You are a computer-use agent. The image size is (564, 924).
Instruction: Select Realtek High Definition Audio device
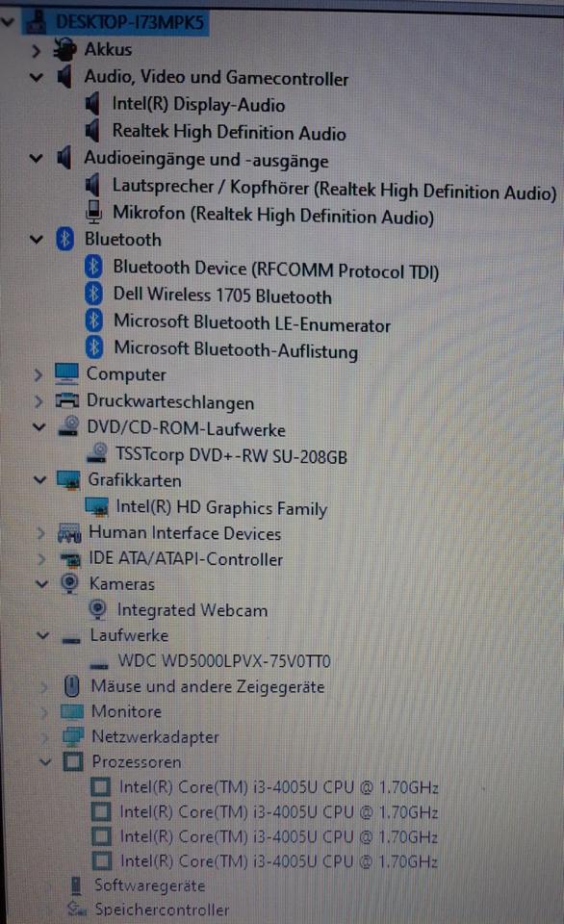click(x=229, y=132)
